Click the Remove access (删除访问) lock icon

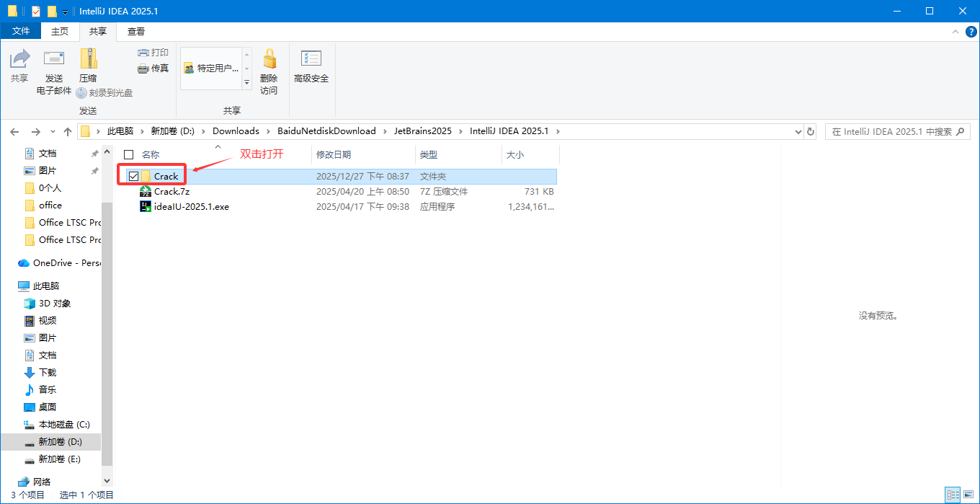(x=269, y=59)
